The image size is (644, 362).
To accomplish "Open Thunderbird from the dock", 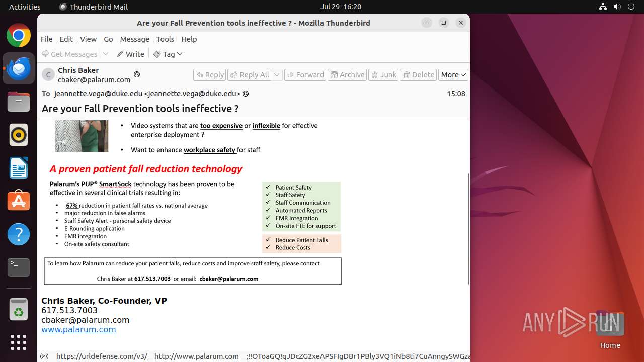I will click(x=19, y=68).
